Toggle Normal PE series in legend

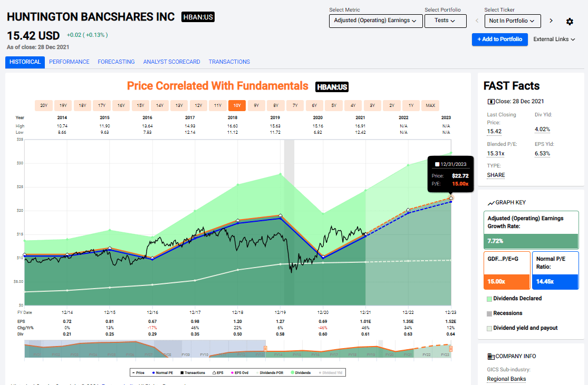tap(162, 373)
